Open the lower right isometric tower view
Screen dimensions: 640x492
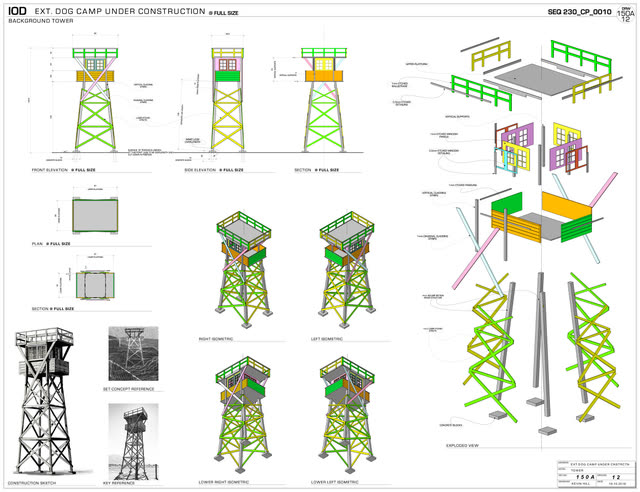pos(244,414)
